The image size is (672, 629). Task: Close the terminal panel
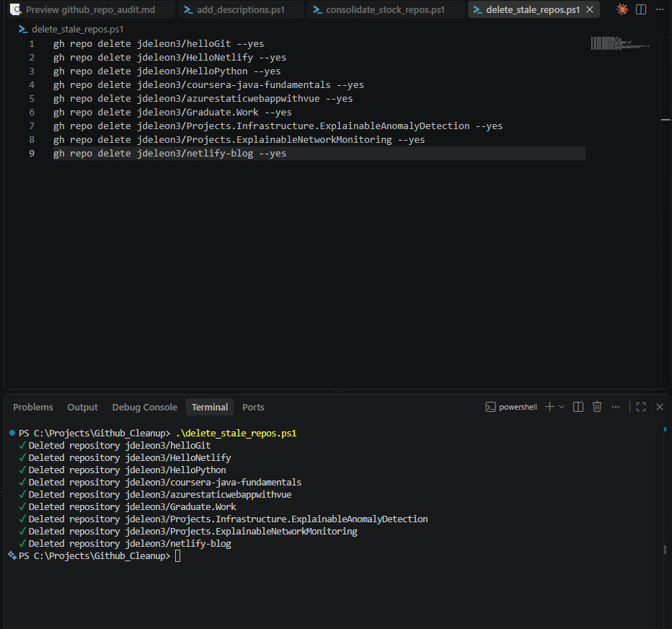click(660, 407)
